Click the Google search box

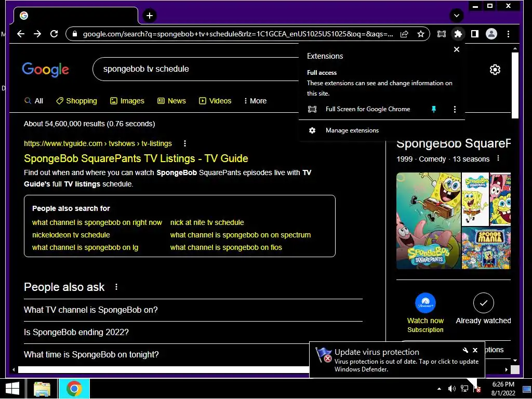(195, 69)
